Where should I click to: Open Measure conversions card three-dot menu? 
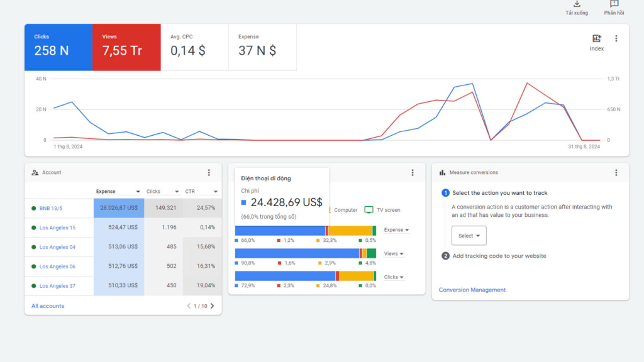(x=616, y=173)
